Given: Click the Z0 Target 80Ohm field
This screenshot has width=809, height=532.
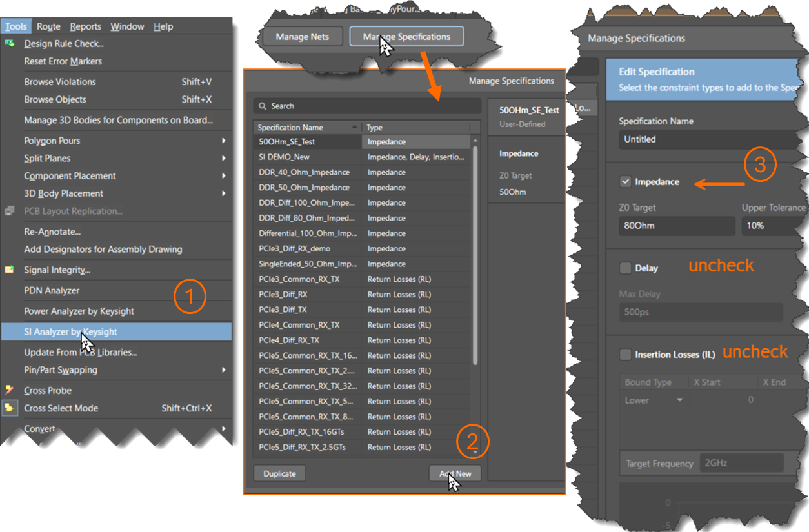Looking at the screenshot, I should point(677,226).
